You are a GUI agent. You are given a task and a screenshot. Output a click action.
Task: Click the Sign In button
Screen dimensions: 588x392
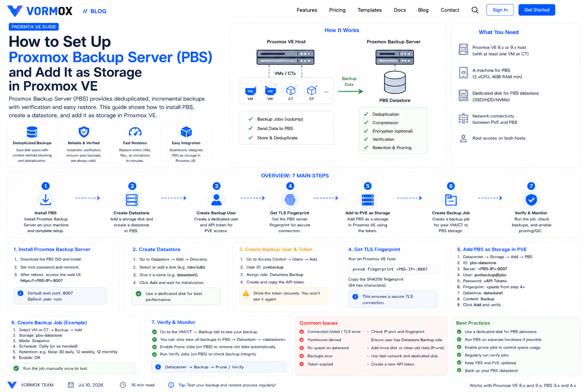[x=500, y=10]
